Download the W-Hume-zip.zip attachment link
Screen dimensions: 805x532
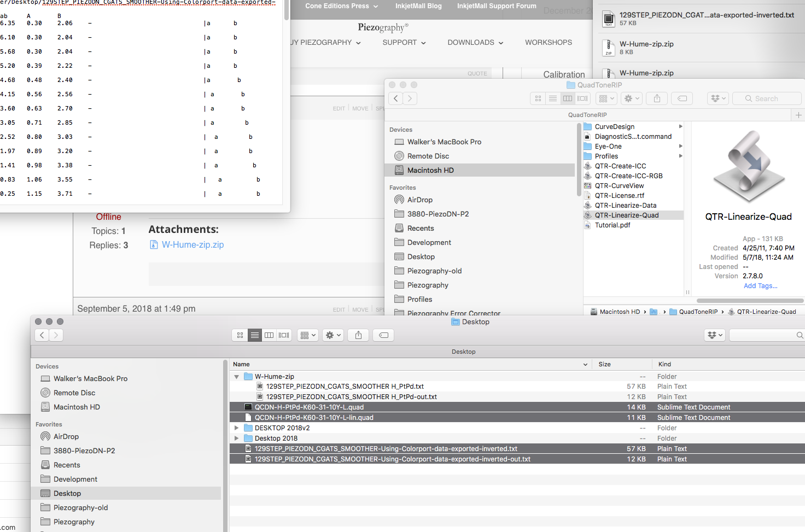tap(192, 245)
